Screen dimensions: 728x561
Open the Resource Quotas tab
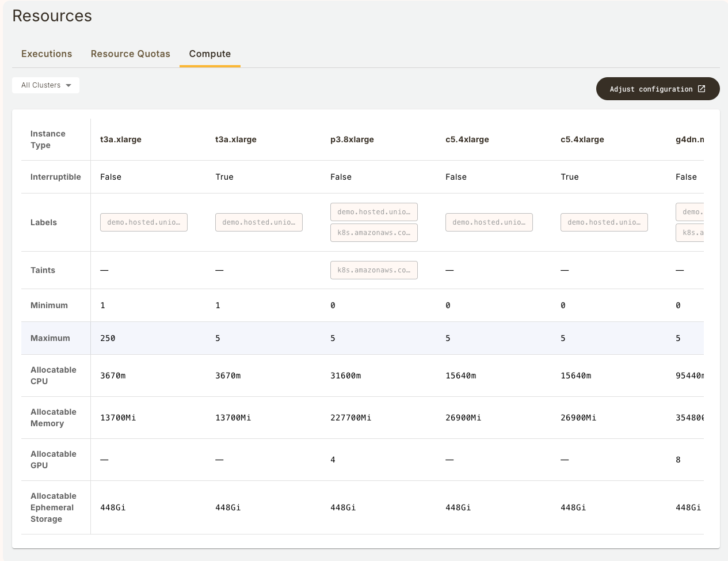tap(130, 54)
